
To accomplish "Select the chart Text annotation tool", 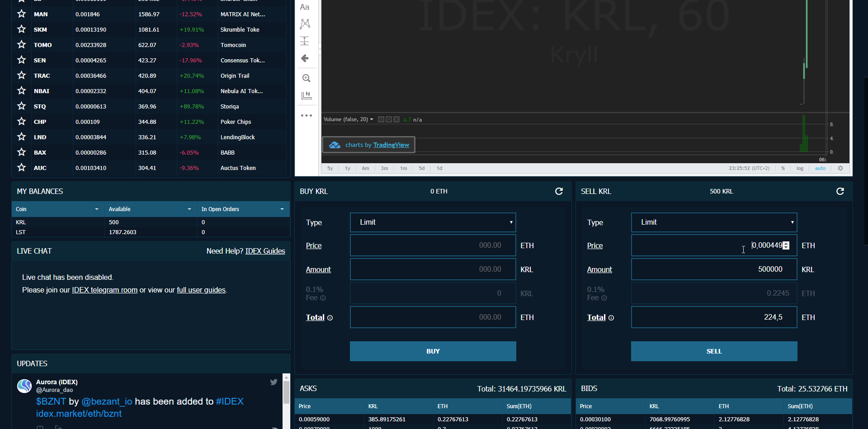I will [x=305, y=7].
